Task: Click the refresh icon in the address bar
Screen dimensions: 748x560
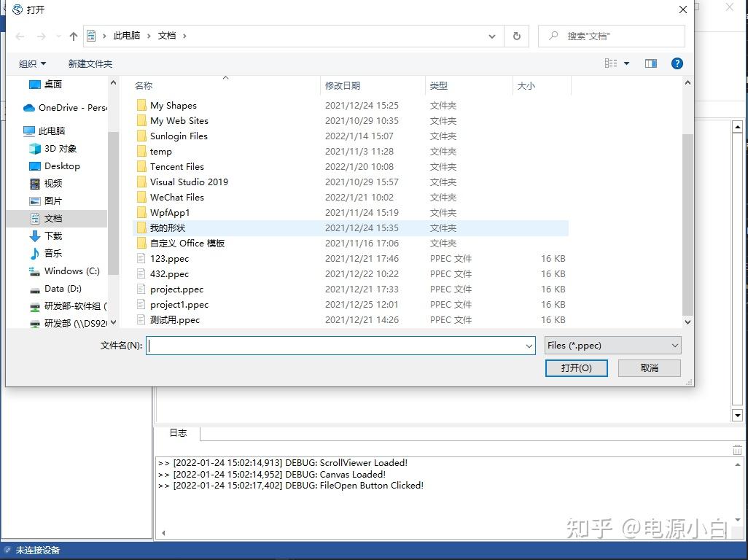Action: point(516,35)
